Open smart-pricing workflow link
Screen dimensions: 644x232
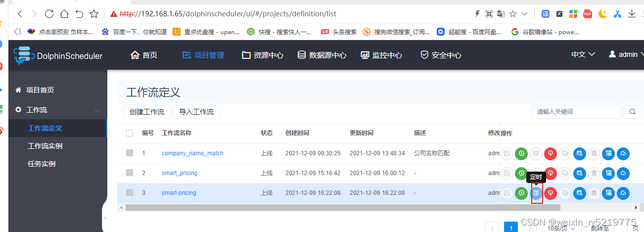point(179,193)
